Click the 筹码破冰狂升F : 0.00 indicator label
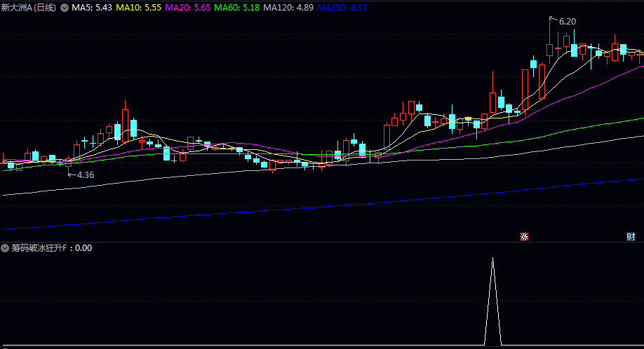This screenshot has width=644, height=349. tap(51, 248)
